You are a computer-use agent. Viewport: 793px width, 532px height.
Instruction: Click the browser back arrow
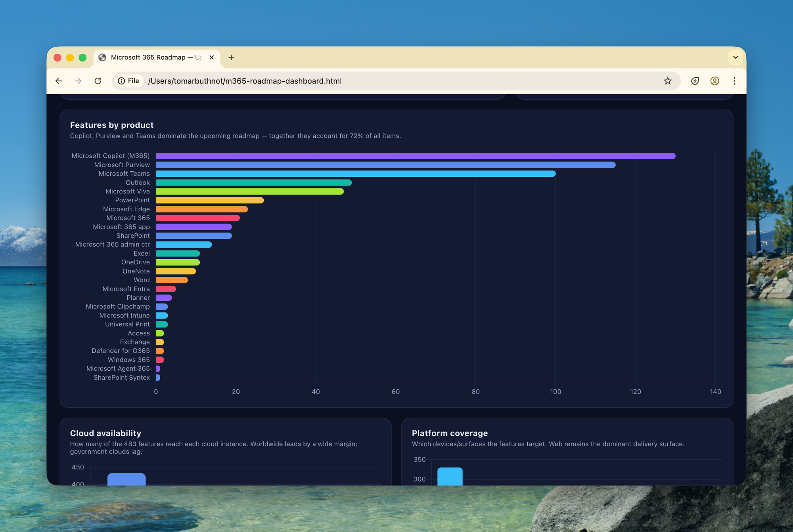59,81
